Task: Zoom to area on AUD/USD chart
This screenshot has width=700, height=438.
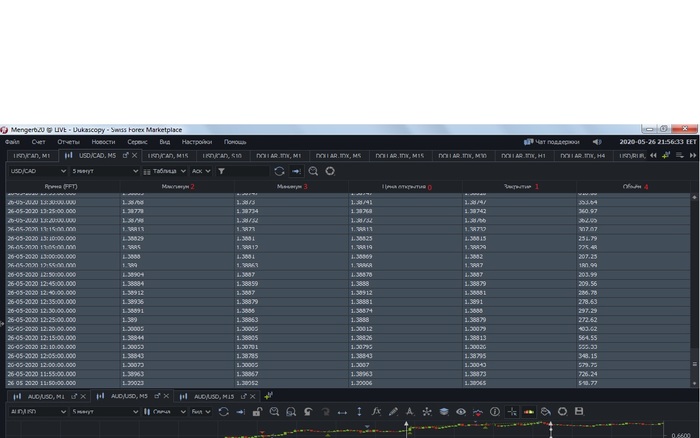Action: click(x=291, y=412)
